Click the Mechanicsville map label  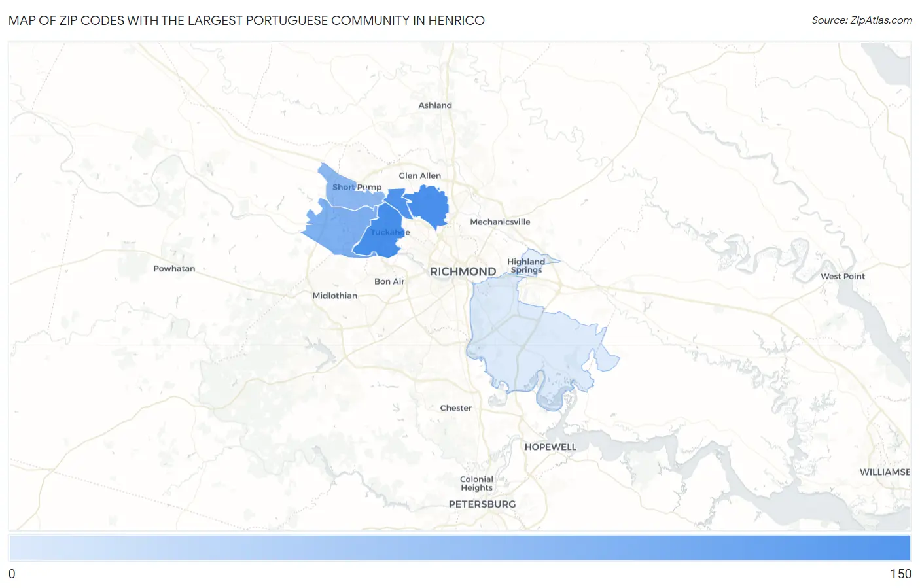(500, 222)
